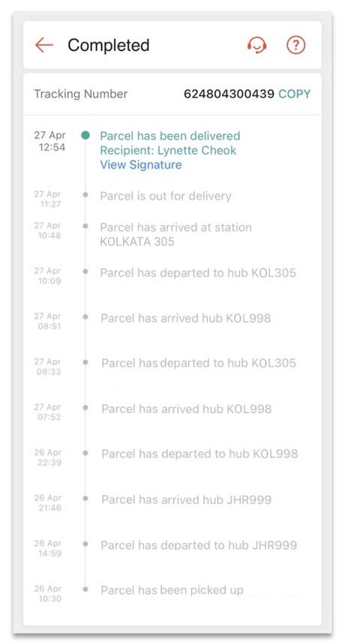This screenshot has width=351, height=644.
Task: Open customer support headset icon
Action: 257,45
